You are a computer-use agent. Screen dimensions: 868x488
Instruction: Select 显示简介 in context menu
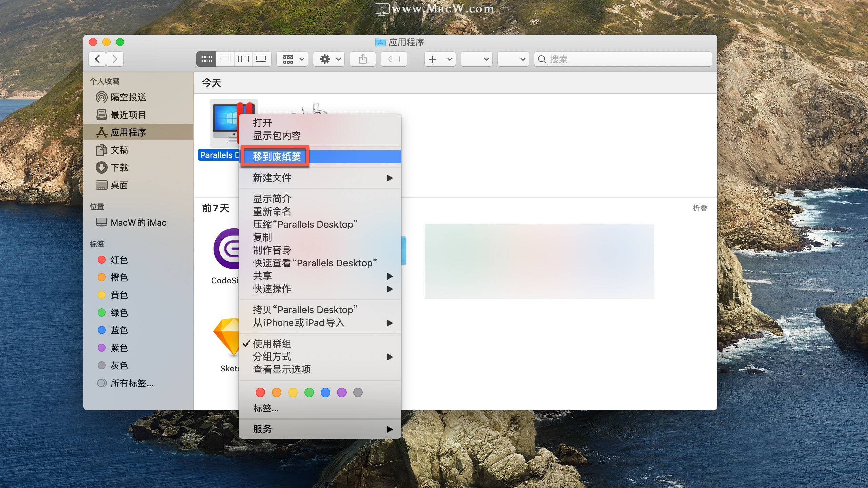(x=272, y=199)
